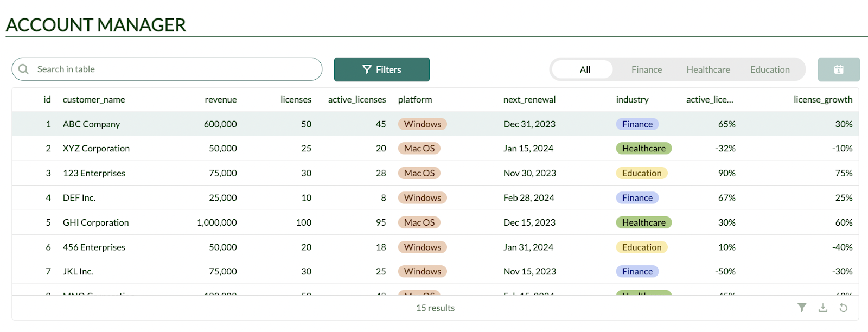The height and width of the screenshot is (332, 868).
Task: Click Education tag in 123 Enterprises row
Action: tap(642, 173)
